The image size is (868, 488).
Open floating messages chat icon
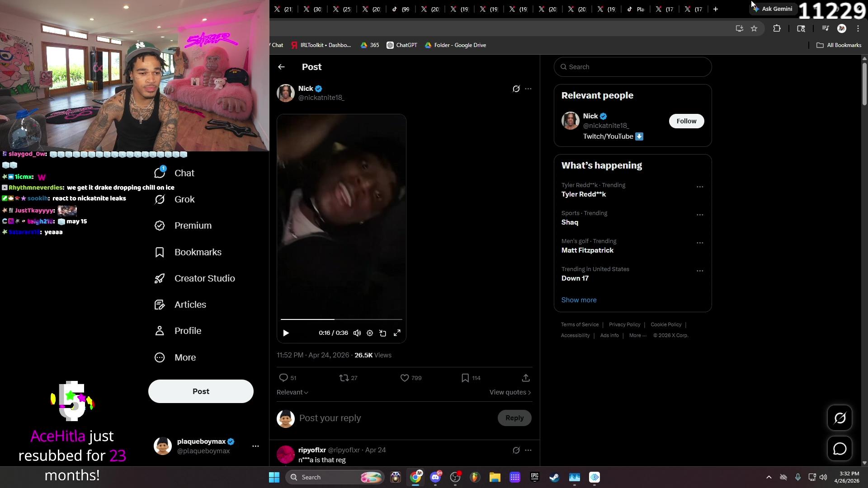pos(840,449)
